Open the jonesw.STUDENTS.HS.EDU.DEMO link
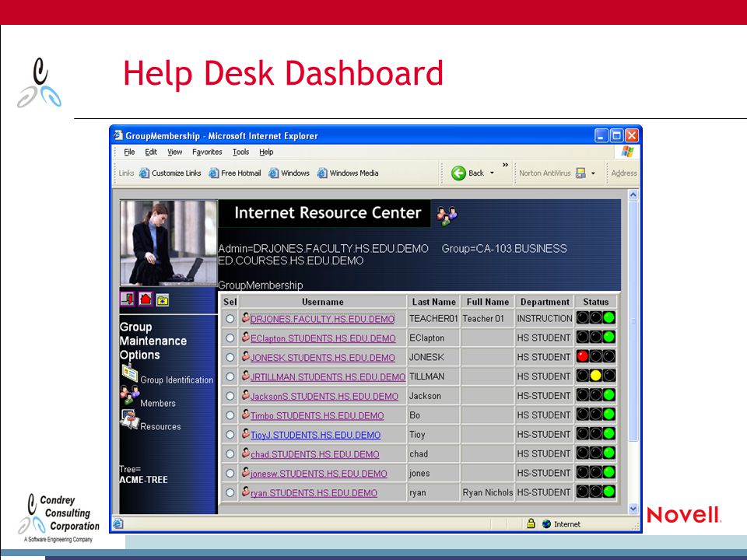 tap(319, 474)
